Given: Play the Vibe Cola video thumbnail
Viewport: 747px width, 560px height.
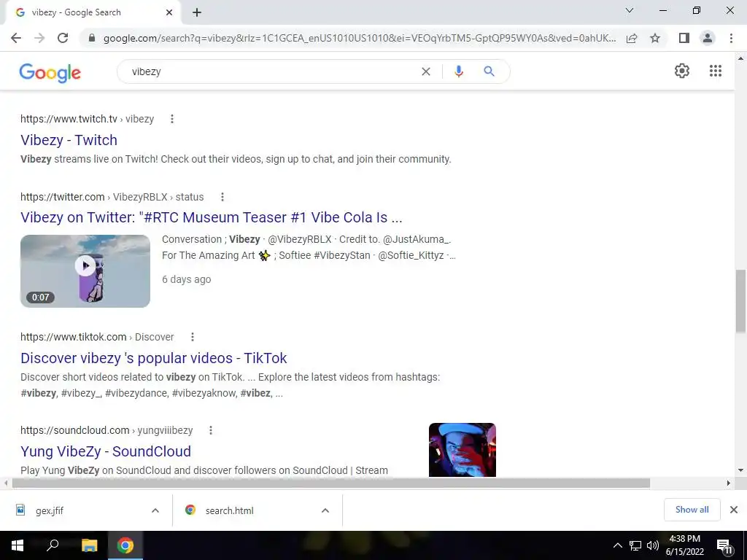Looking at the screenshot, I should pos(85,271).
